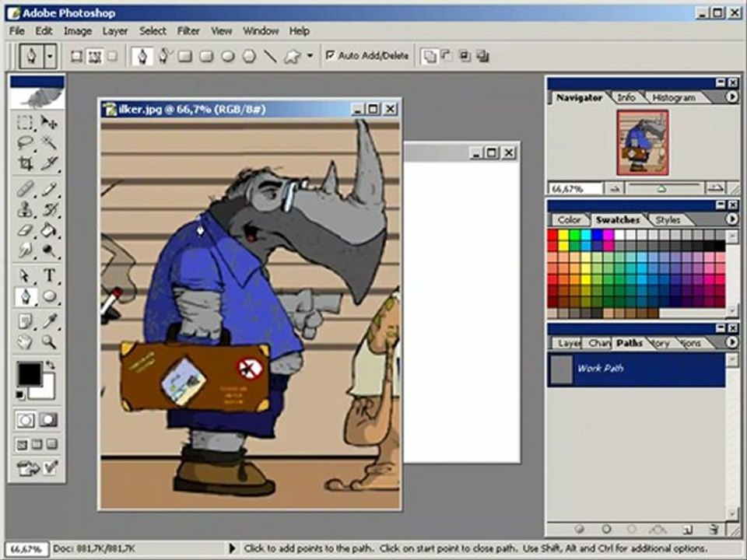The height and width of the screenshot is (560, 747).
Task: Select the Ellipse shape tool in toolbox
Action: [x=48, y=296]
